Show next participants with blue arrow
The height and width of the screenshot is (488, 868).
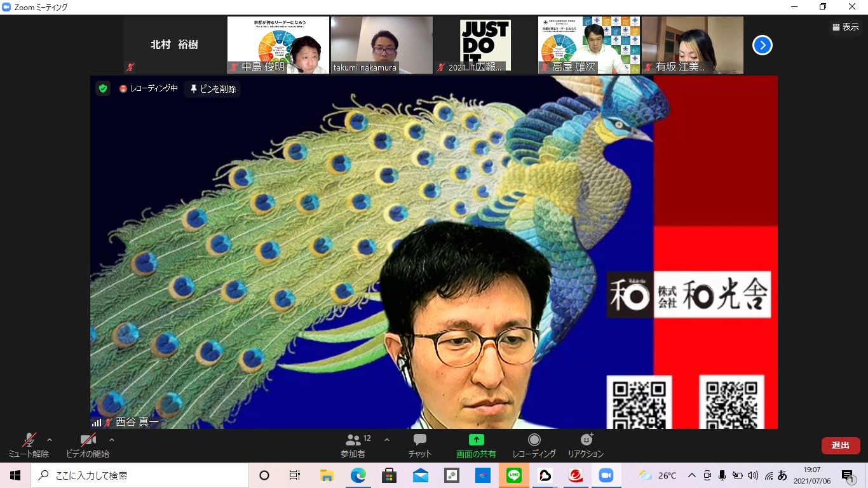763,45
